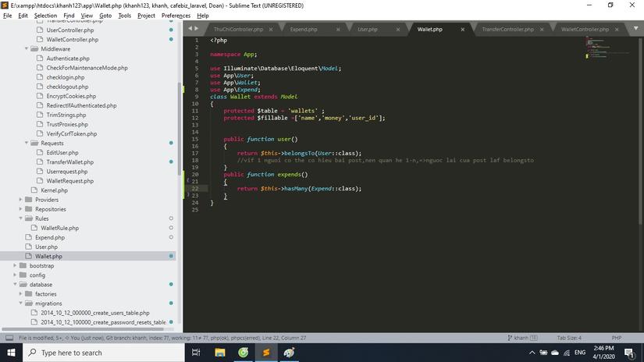Close the User.php tab
Screen dimensions: 644x362
pos(397,30)
